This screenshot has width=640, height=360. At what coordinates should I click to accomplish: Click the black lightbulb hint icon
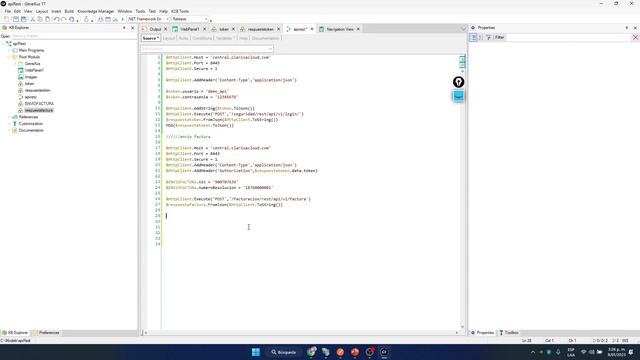tap(458, 82)
